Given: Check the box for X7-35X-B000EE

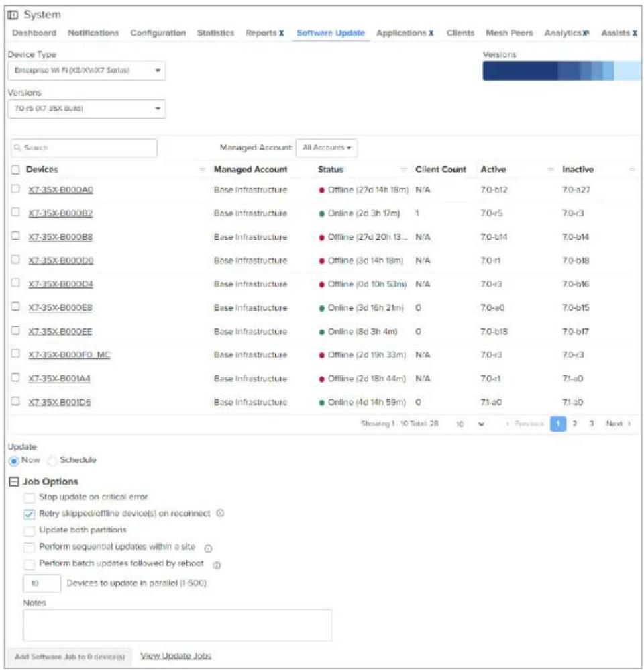Looking at the screenshot, I should tap(15, 330).
